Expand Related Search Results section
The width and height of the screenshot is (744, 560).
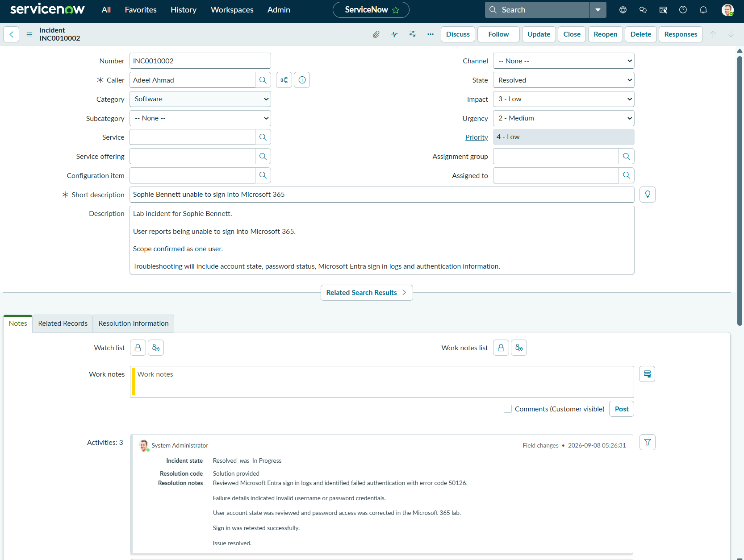coord(367,293)
